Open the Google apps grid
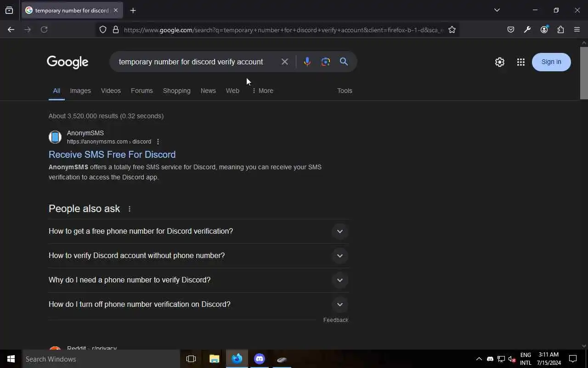 [520, 62]
